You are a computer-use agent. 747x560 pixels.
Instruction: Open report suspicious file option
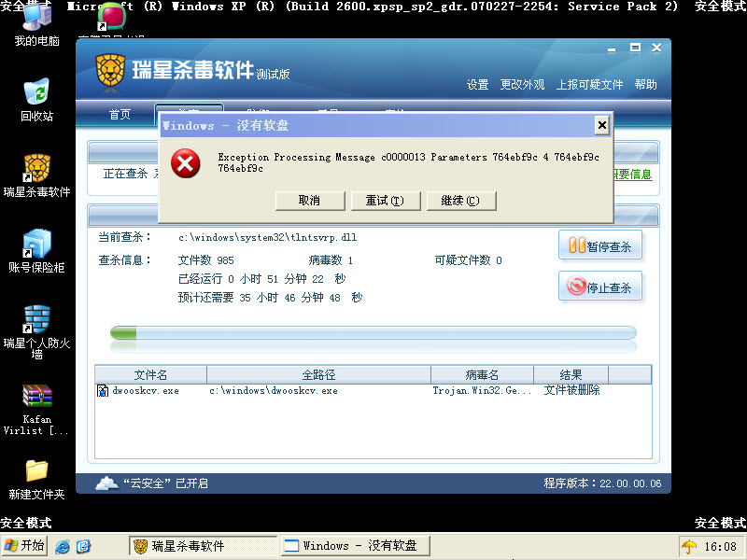pyautogui.click(x=590, y=85)
